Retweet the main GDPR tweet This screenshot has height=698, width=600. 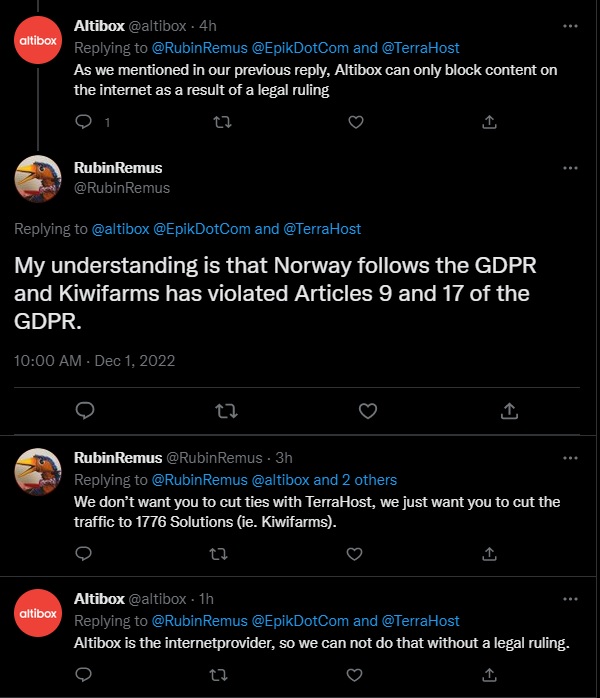coord(227,410)
